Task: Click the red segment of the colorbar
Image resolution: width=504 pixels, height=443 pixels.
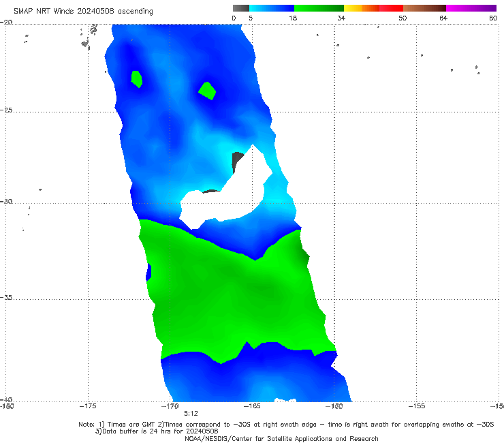Action: click(391, 8)
